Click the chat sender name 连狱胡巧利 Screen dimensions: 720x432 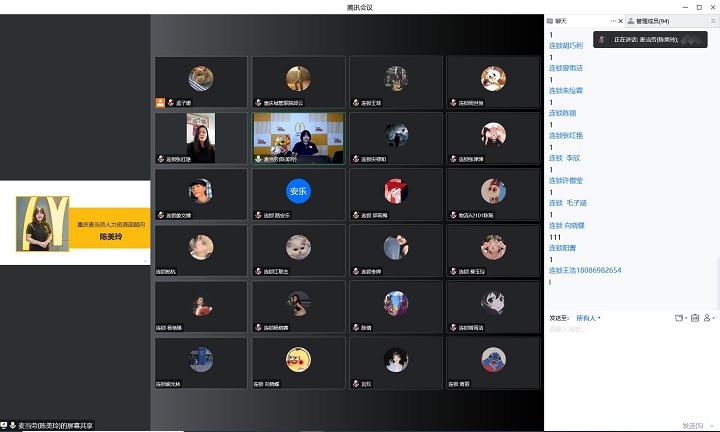(x=565, y=45)
